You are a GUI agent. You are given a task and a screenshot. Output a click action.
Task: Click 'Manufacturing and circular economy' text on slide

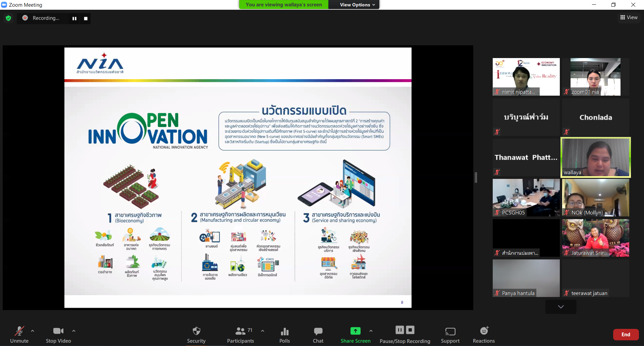[240, 220]
